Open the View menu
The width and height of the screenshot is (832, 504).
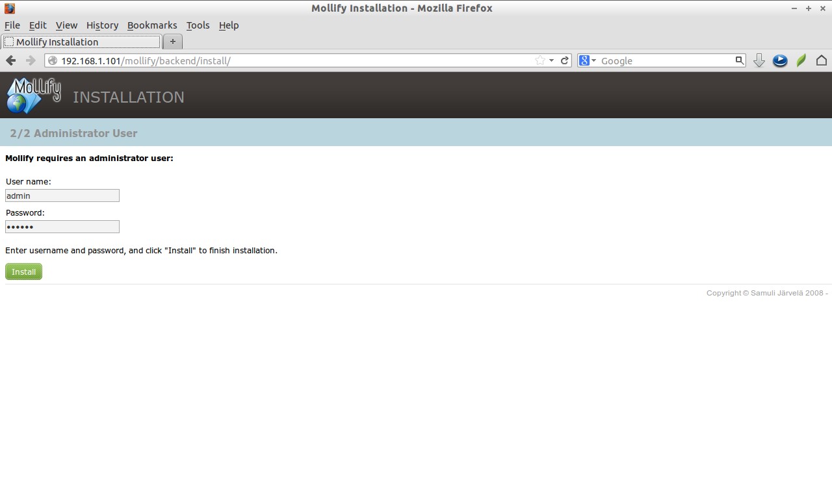click(66, 25)
